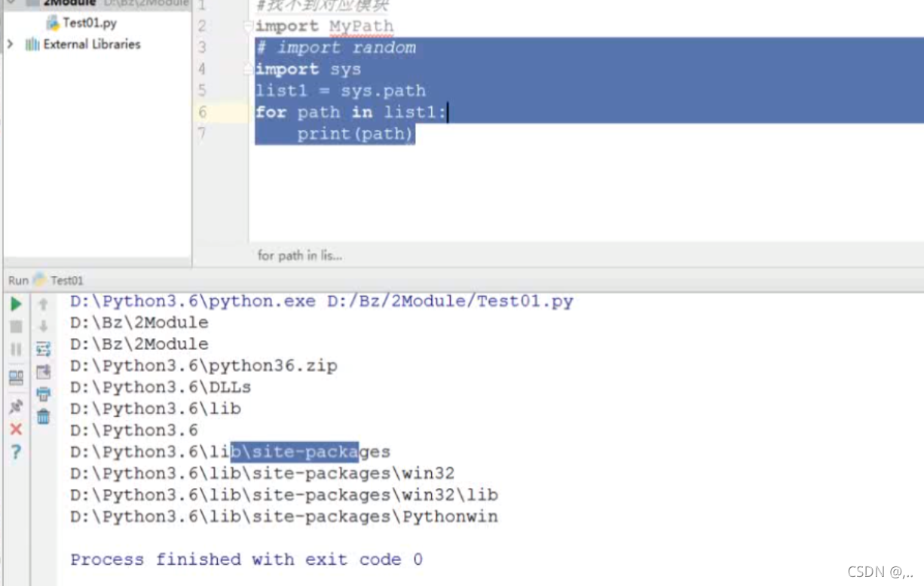Fold the import block at line 2
Viewport: 924px width, 586px height.
248,26
